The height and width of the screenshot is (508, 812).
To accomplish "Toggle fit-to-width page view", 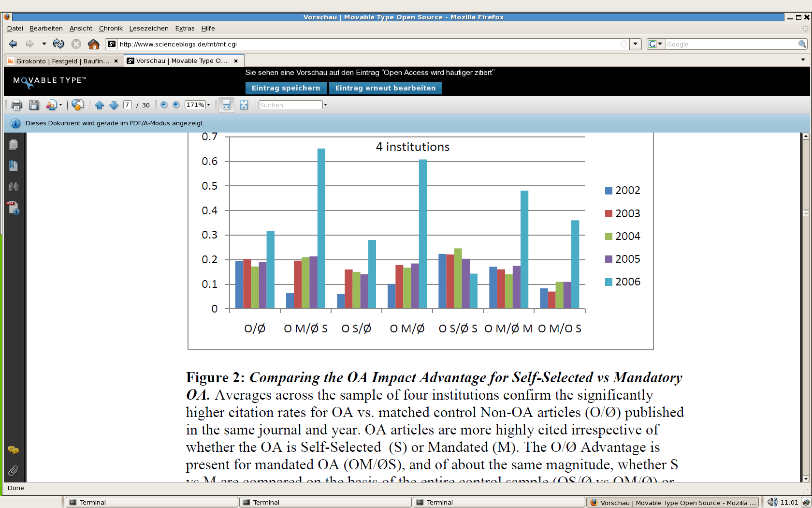I will (226, 105).
